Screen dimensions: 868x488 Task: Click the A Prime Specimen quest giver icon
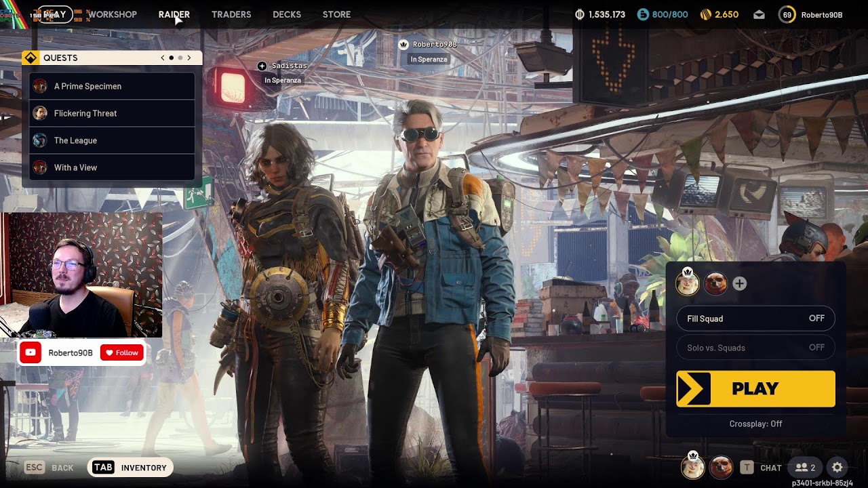pyautogui.click(x=40, y=86)
